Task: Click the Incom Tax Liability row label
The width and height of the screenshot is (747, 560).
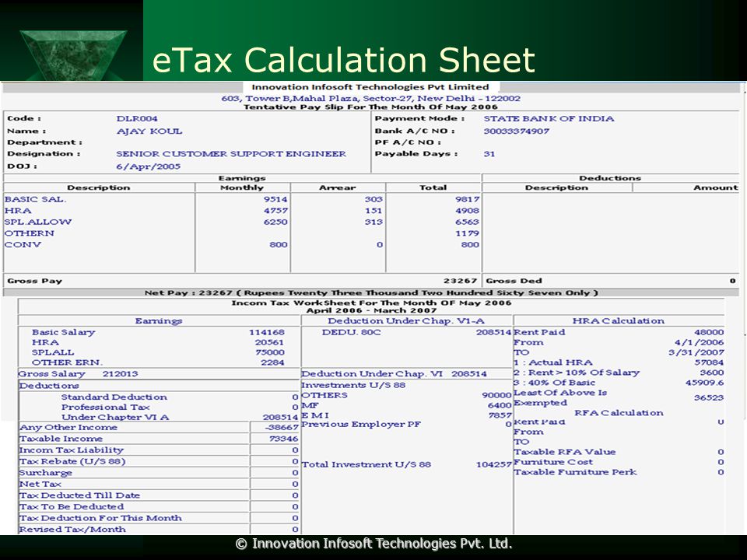Action: coord(72,450)
